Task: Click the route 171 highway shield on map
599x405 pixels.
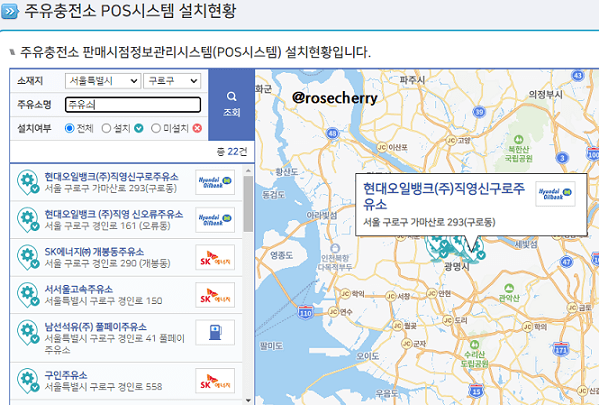Action: (x=561, y=349)
